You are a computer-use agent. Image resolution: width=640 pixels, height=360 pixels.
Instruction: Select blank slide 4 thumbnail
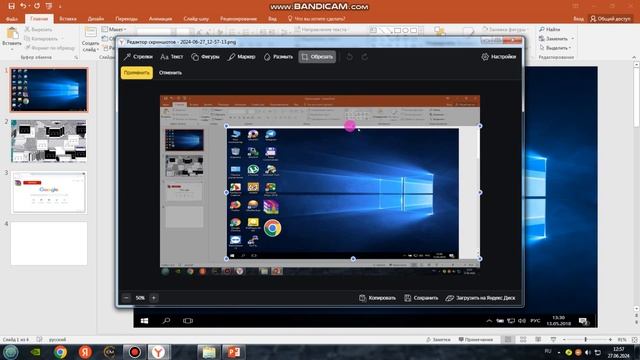49,244
